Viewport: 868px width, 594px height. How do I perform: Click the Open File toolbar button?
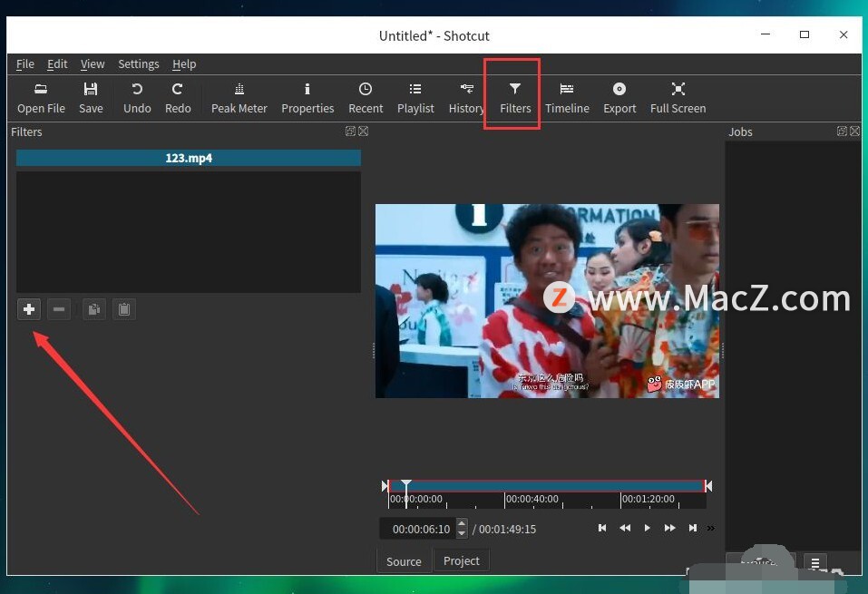coord(41,98)
